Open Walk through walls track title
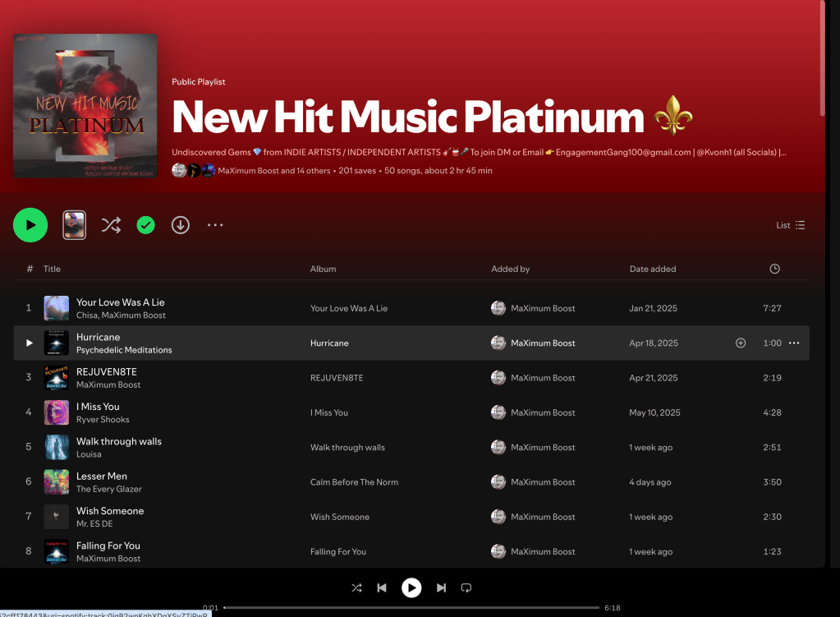This screenshot has width=840, height=617. coord(119,442)
